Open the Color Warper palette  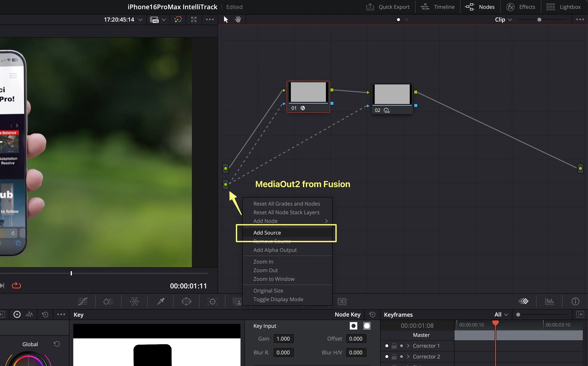pyautogui.click(x=135, y=301)
